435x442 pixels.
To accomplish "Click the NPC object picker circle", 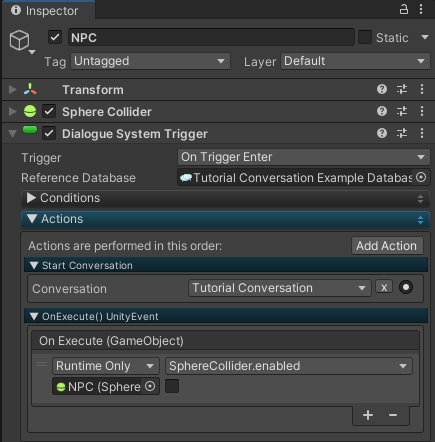I will point(150,386).
